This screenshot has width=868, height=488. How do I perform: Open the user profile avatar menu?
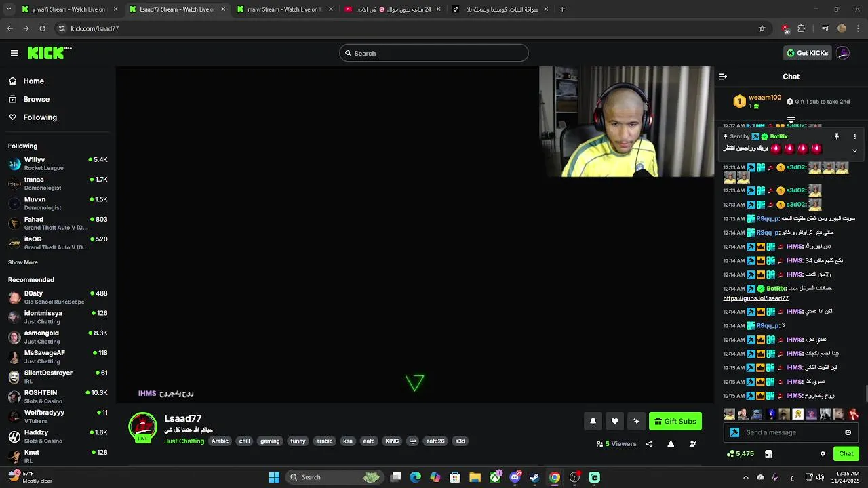[x=843, y=53]
